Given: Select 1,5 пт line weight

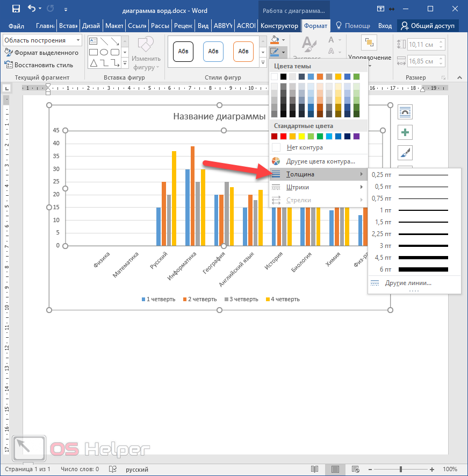Looking at the screenshot, I should (x=414, y=222).
